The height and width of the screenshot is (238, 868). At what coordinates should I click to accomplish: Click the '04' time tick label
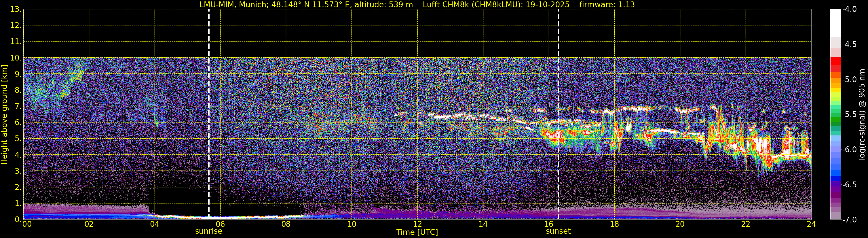tap(155, 224)
